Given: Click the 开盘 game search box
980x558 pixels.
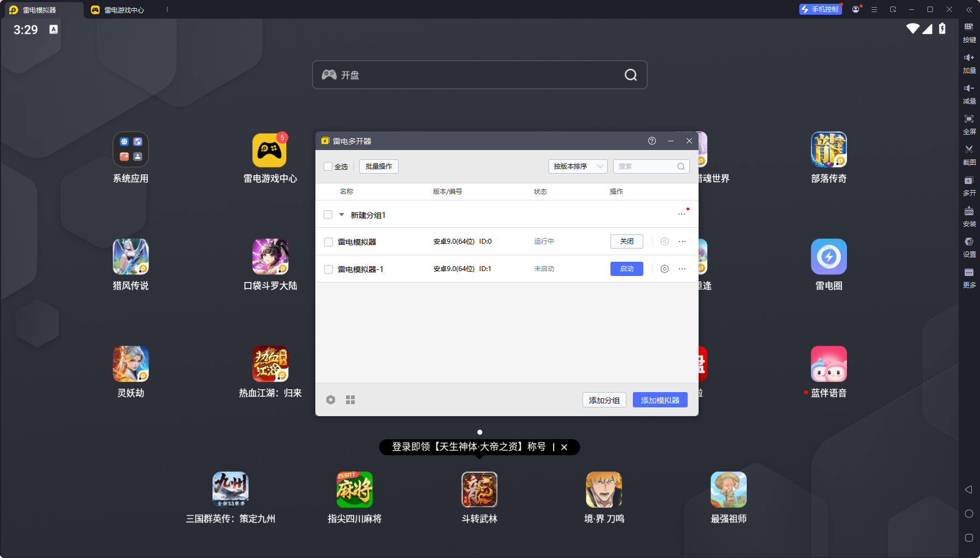Looking at the screenshot, I should point(480,75).
